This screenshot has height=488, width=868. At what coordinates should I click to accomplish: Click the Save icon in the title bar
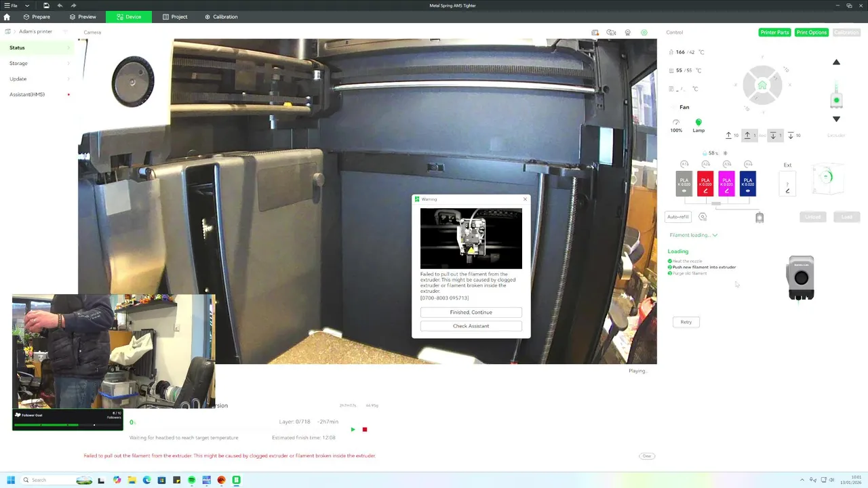pos(45,5)
